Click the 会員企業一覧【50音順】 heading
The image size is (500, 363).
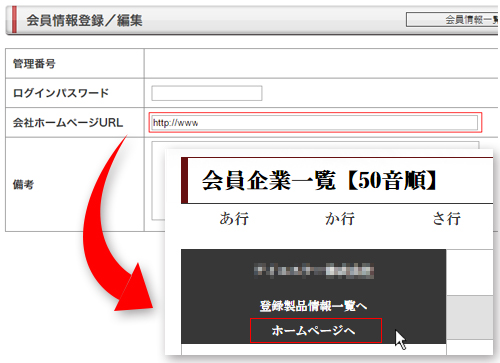coord(319,180)
